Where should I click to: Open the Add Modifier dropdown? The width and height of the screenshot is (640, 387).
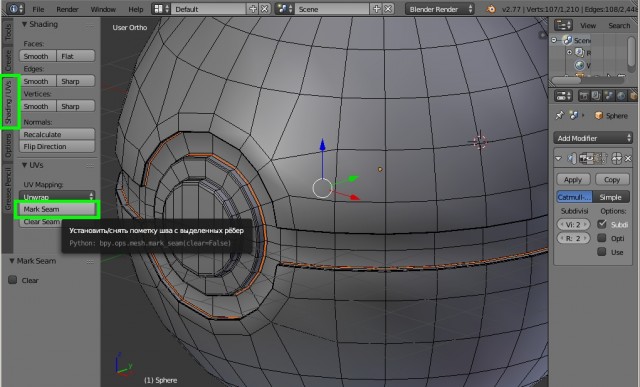593,138
